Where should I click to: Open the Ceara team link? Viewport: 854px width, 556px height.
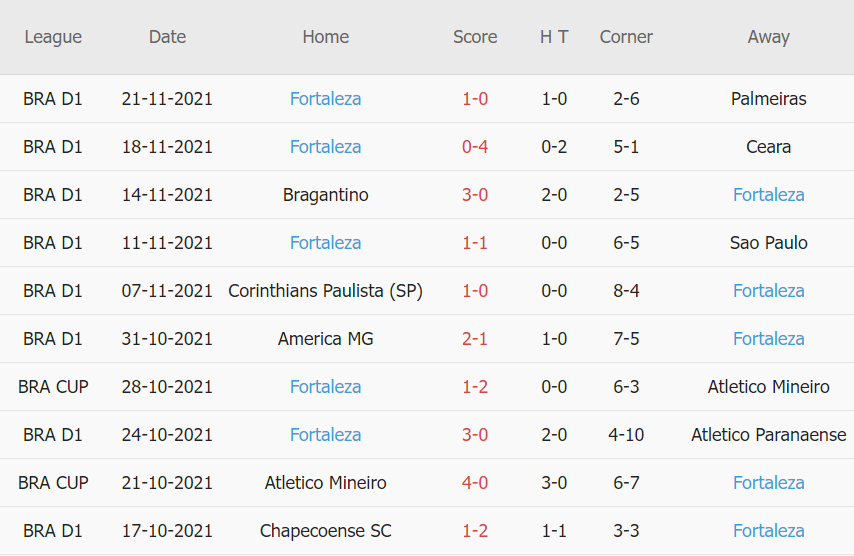click(x=768, y=147)
